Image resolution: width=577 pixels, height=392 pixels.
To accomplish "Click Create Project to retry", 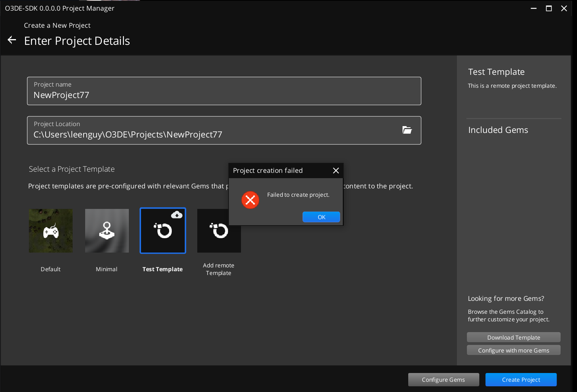I will [521, 379].
